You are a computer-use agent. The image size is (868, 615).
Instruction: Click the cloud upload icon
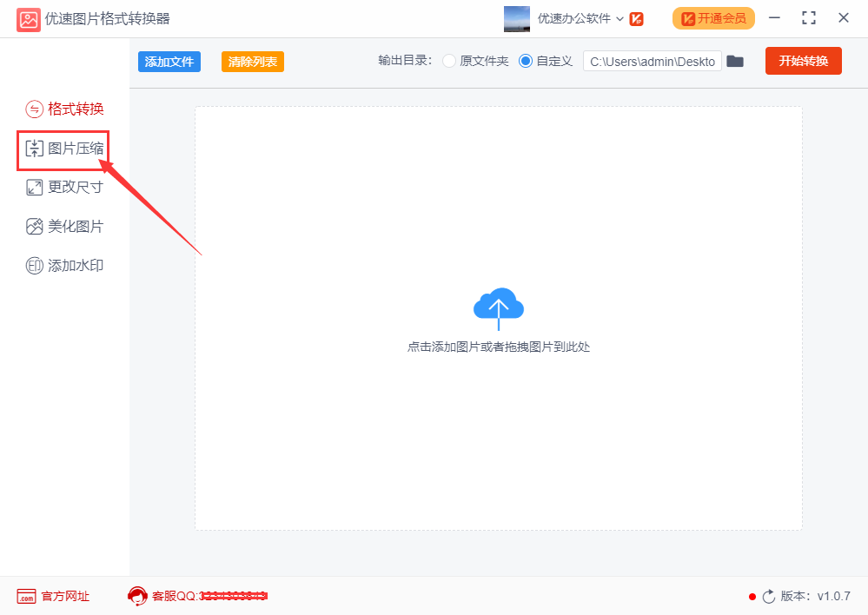click(x=498, y=309)
